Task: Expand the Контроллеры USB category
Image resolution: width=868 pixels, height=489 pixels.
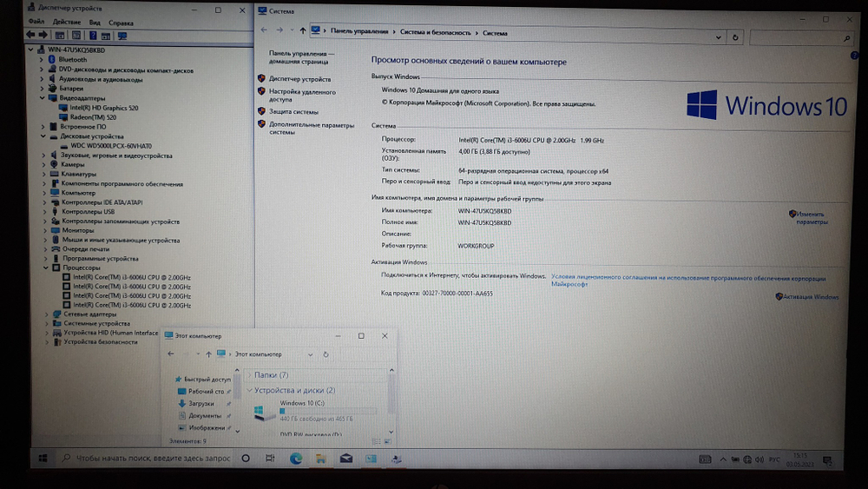Action: [45, 212]
